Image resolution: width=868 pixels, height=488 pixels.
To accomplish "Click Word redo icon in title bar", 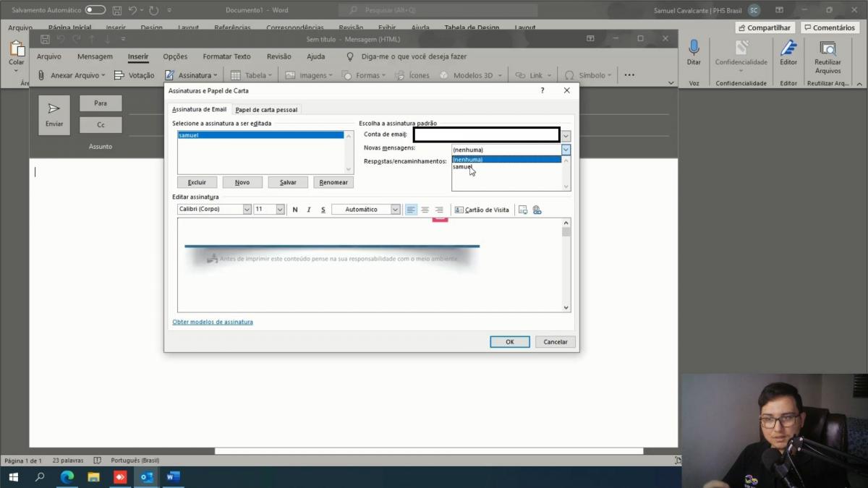I will click(153, 10).
